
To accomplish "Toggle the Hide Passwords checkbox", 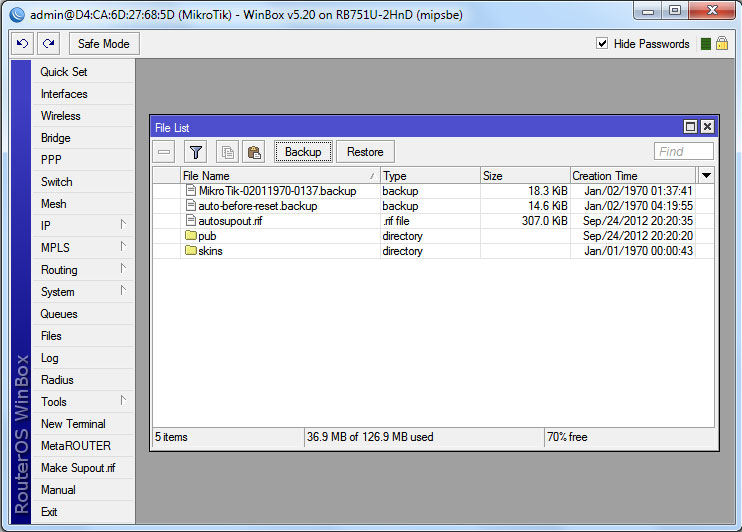I will [x=602, y=44].
